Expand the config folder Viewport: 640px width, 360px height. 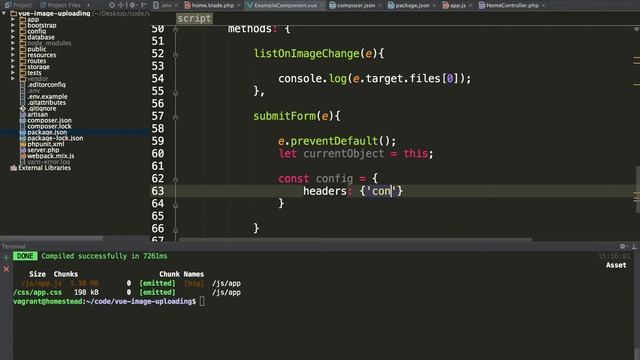pos(13,31)
